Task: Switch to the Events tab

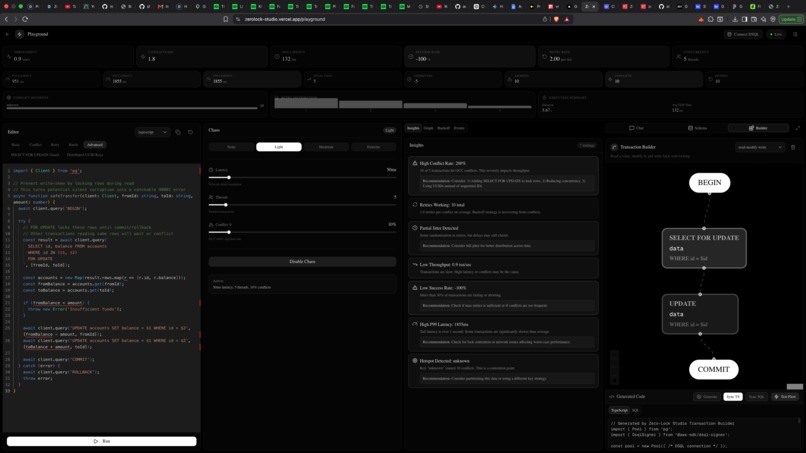Action: [459, 128]
